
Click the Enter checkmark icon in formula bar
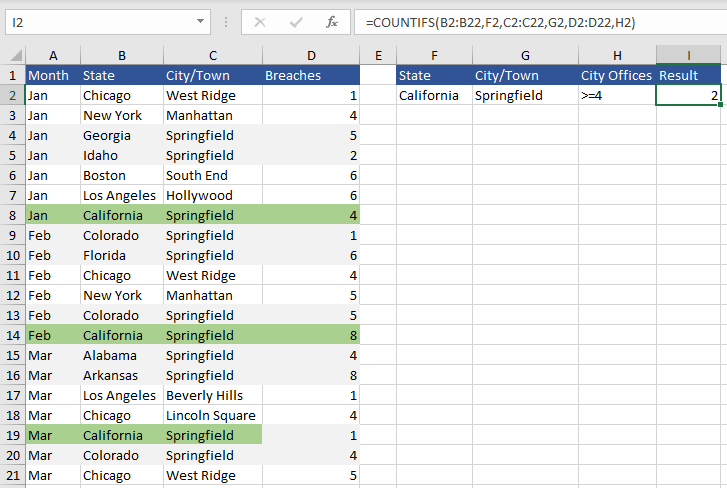click(x=296, y=22)
